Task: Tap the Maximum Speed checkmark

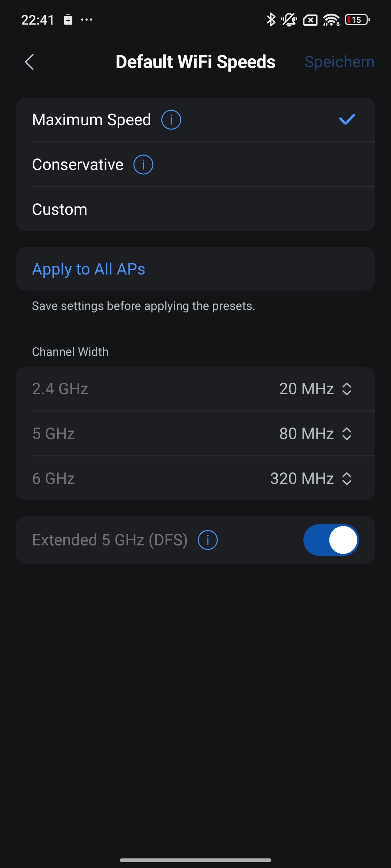Action: (x=347, y=119)
